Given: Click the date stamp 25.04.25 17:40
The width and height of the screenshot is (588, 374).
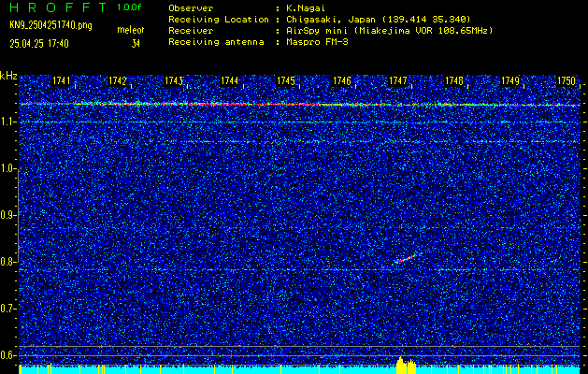Looking at the screenshot, I should coord(39,44).
